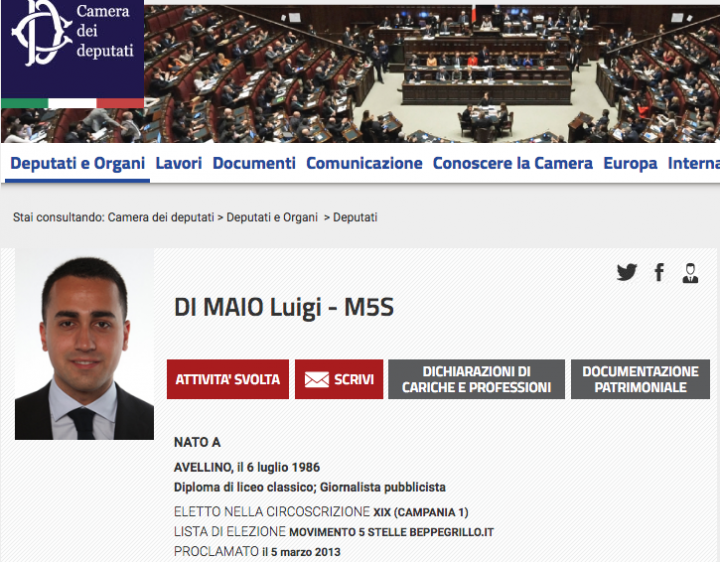720x562 pixels.
Task: Open the Facebook page icon
Action: [x=659, y=272]
